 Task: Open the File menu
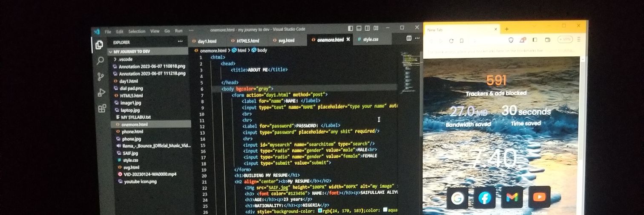108,32
